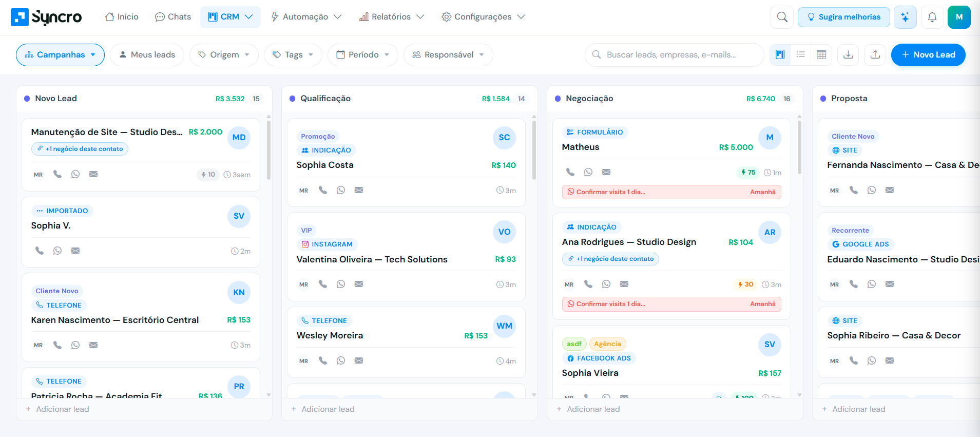The width and height of the screenshot is (980, 437).
Task: Add lead in Proposta column
Action: coord(854,409)
